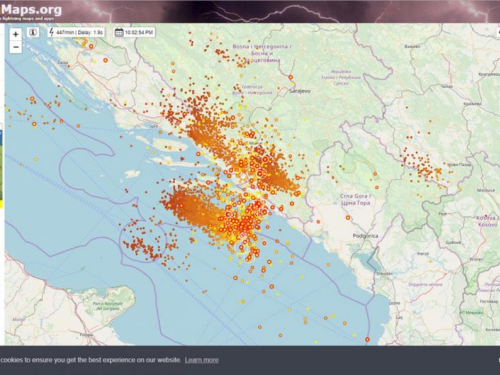Click the Bosna i Hercegovina country label

point(262,53)
